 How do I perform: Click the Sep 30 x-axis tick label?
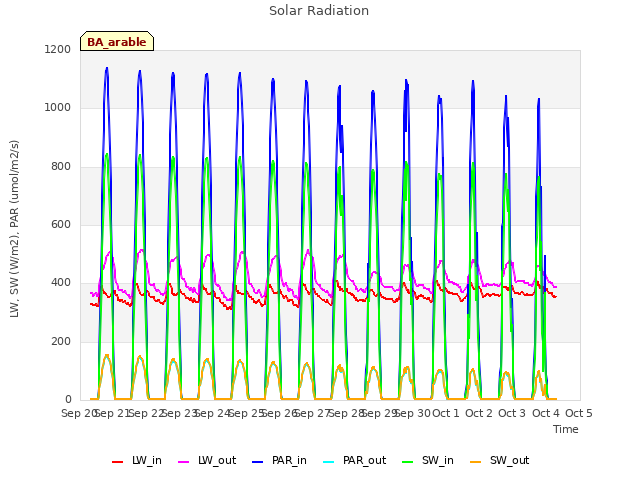413,413
